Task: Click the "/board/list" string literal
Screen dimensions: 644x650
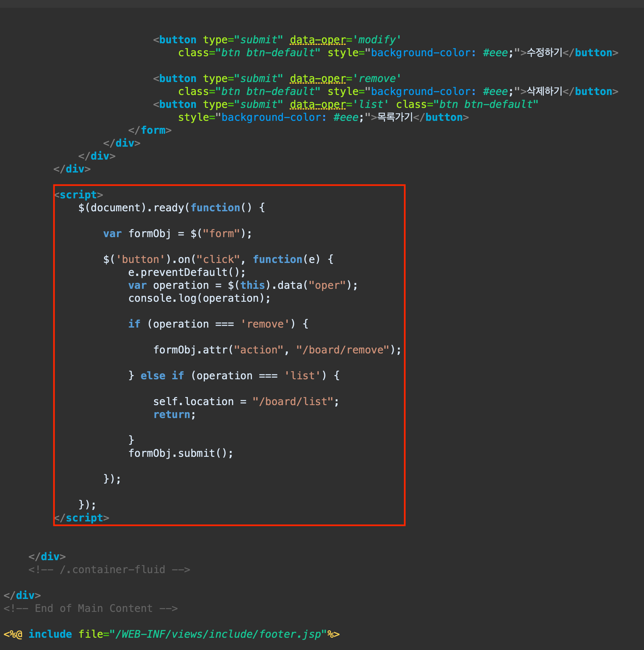Action: (x=293, y=401)
